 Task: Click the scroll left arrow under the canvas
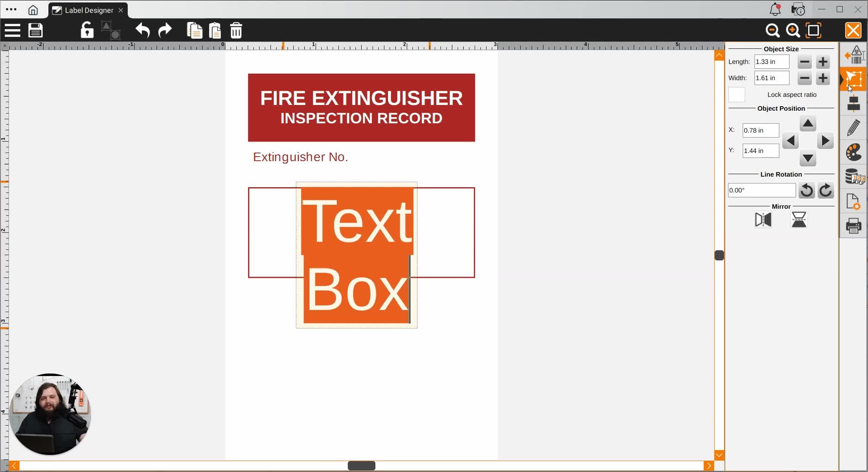(x=14, y=466)
